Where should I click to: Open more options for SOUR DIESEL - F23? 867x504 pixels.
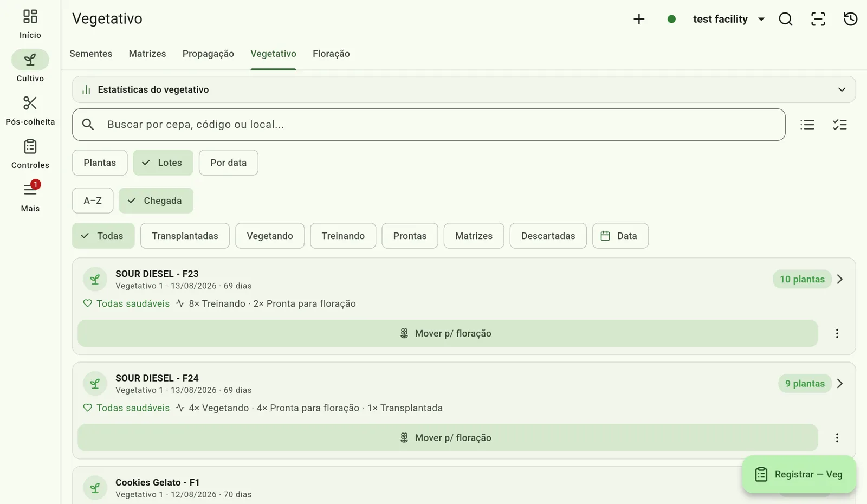[837, 333]
